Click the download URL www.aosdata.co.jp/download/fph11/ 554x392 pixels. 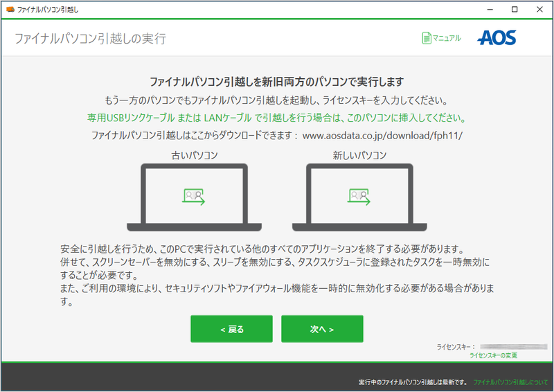click(383, 135)
